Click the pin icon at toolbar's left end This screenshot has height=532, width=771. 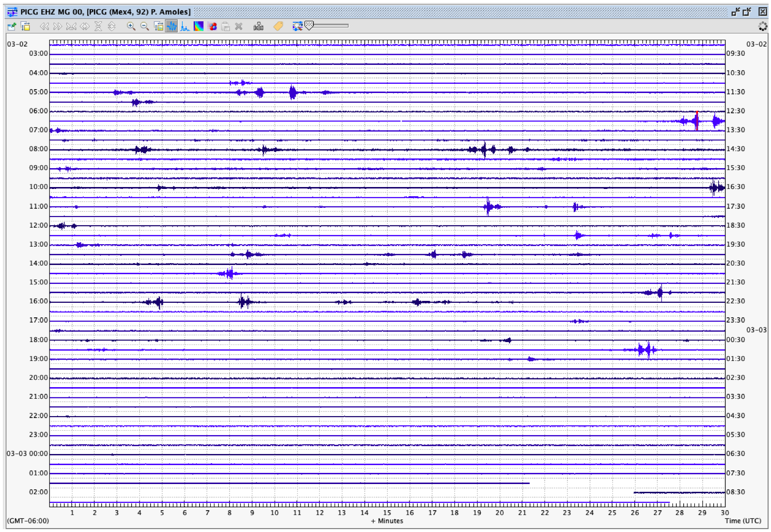click(12, 27)
